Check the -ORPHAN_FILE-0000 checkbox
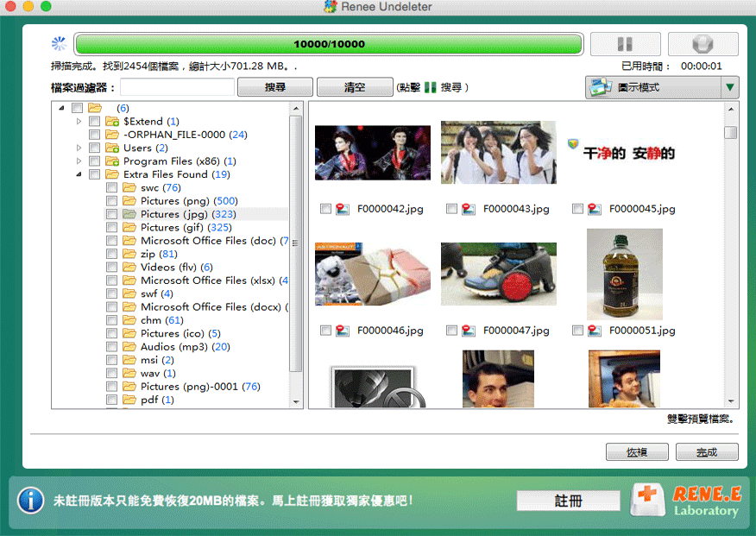Viewport: 756px width, 536px height. (x=95, y=135)
